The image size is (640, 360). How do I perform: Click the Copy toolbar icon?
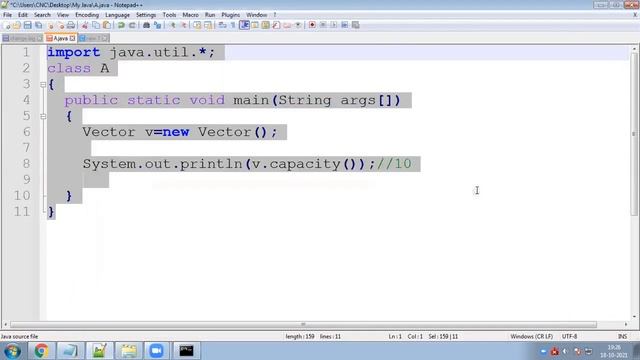(x=96, y=25)
